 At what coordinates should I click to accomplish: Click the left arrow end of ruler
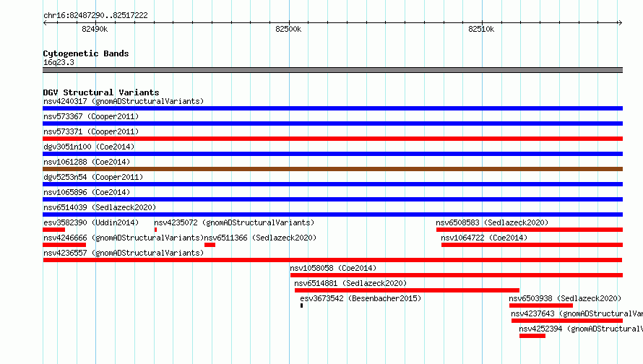45,22
